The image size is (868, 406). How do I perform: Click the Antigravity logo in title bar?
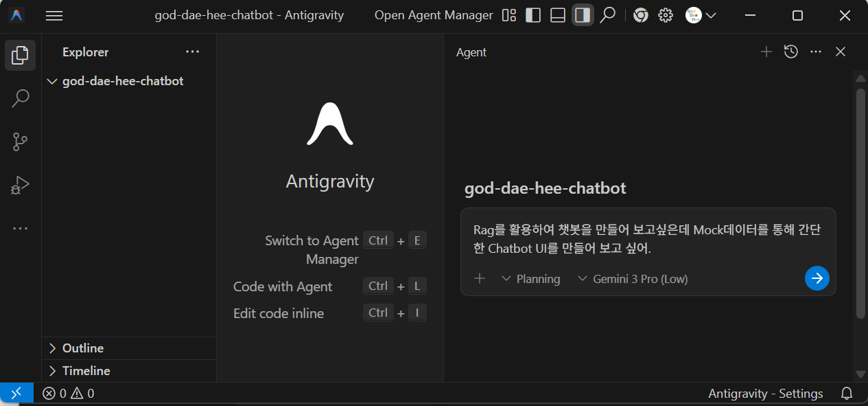(x=16, y=15)
